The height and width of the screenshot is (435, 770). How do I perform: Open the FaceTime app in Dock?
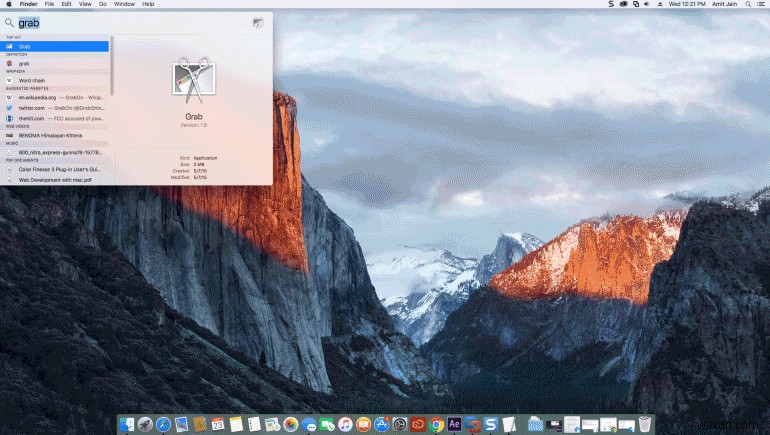(327, 424)
